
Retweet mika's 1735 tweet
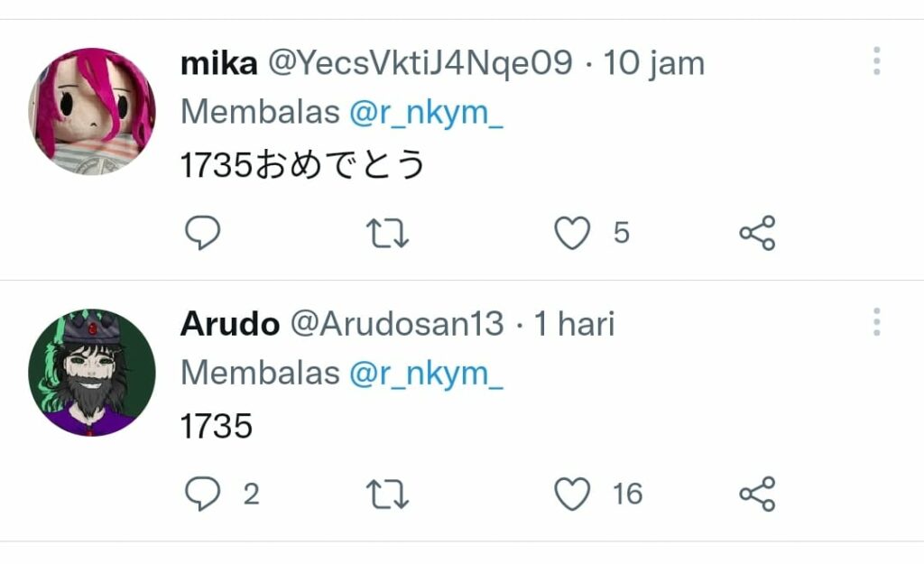[x=387, y=233]
